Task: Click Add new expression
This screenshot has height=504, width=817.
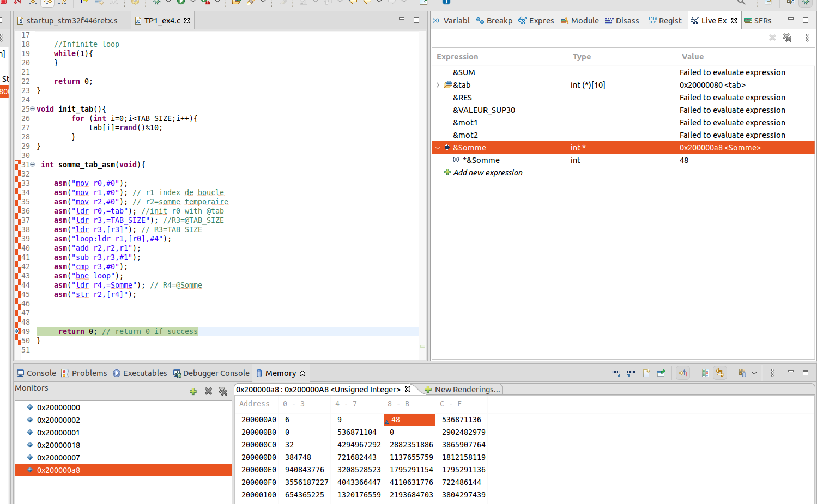Action: point(487,173)
